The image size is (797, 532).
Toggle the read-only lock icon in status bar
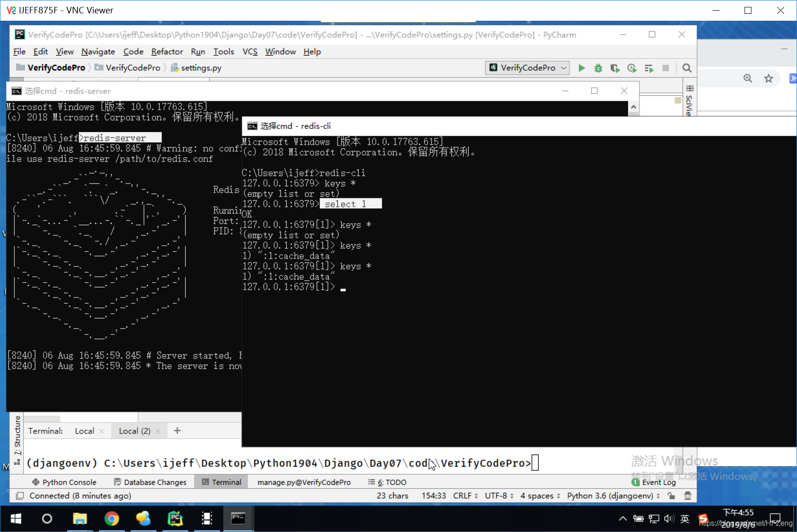[x=671, y=496]
